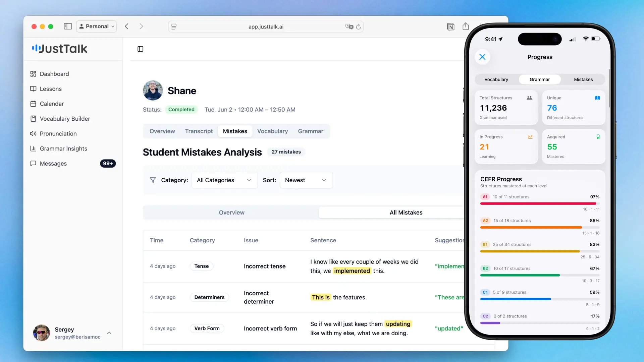Select Grammar segment on phone
The width and height of the screenshot is (644, 362).
point(540,79)
